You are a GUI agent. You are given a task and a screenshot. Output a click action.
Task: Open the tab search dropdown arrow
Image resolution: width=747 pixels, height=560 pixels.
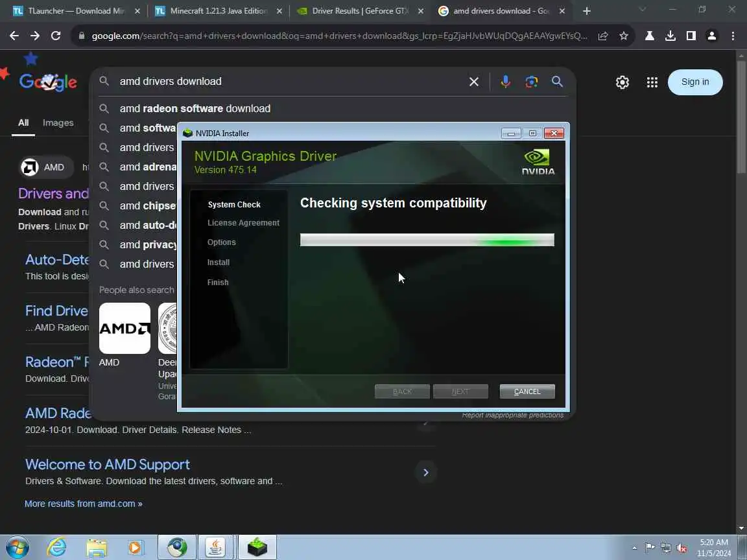point(642,10)
